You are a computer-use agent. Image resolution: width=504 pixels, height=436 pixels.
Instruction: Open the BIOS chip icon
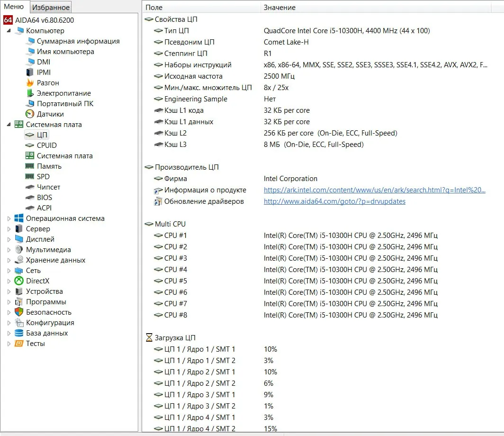[x=29, y=198]
